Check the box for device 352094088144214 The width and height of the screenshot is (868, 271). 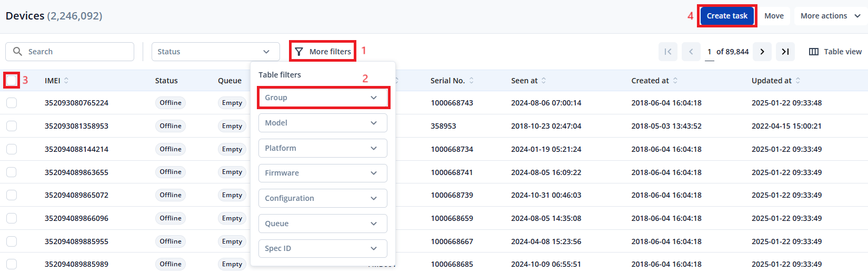(x=12, y=149)
